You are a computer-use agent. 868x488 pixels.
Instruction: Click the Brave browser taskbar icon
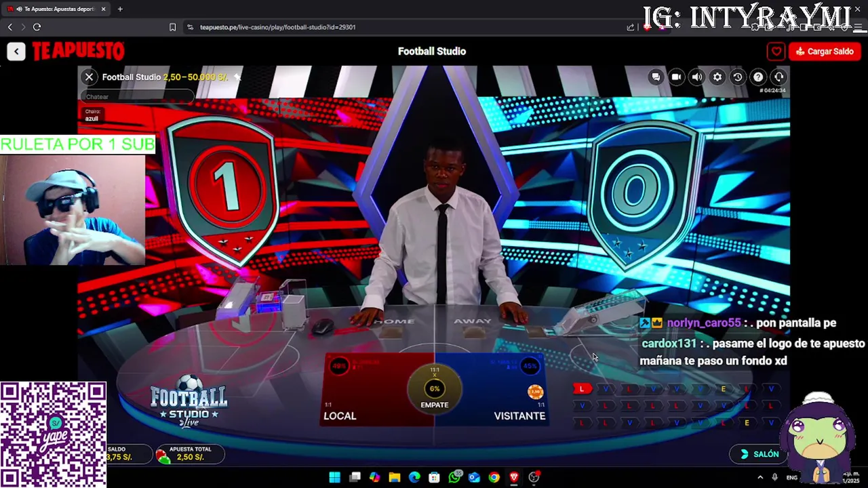tap(514, 477)
